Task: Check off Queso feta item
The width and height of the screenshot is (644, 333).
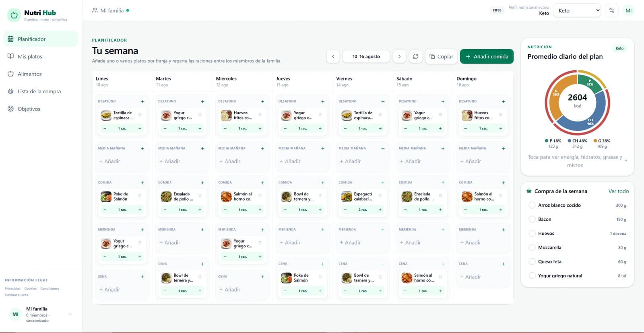Action: pos(532,261)
